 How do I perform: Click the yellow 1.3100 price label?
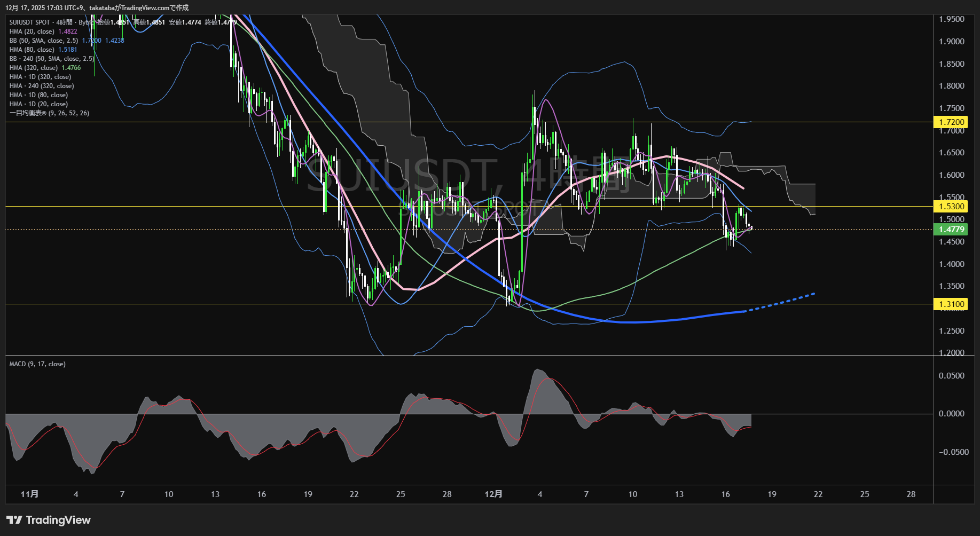(x=951, y=304)
